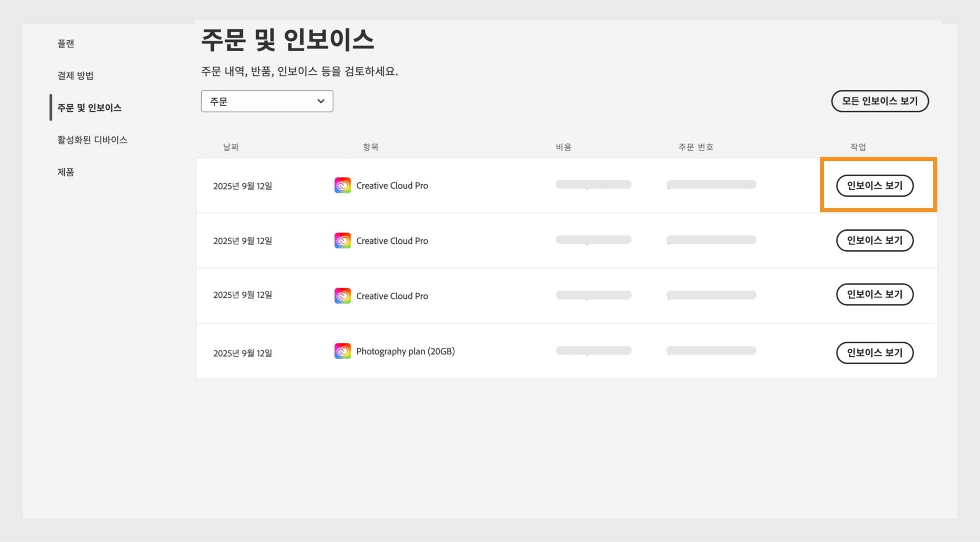Viewport: 980px width, 542px height.
Task: Click the 작업 column header
Action: [858, 147]
